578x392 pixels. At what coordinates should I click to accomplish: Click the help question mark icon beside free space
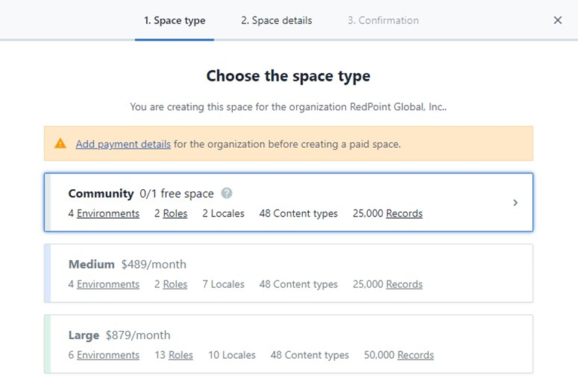[227, 194]
